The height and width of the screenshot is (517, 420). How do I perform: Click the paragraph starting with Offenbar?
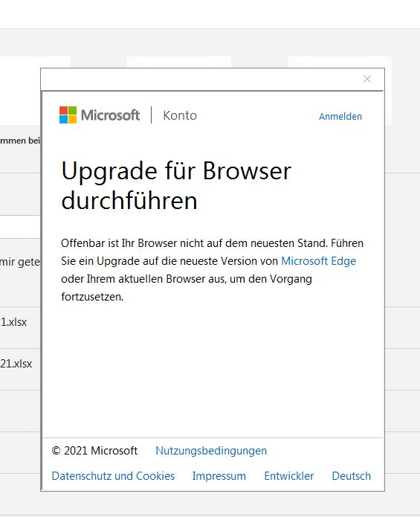pyautogui.click(x=212, y=270)
